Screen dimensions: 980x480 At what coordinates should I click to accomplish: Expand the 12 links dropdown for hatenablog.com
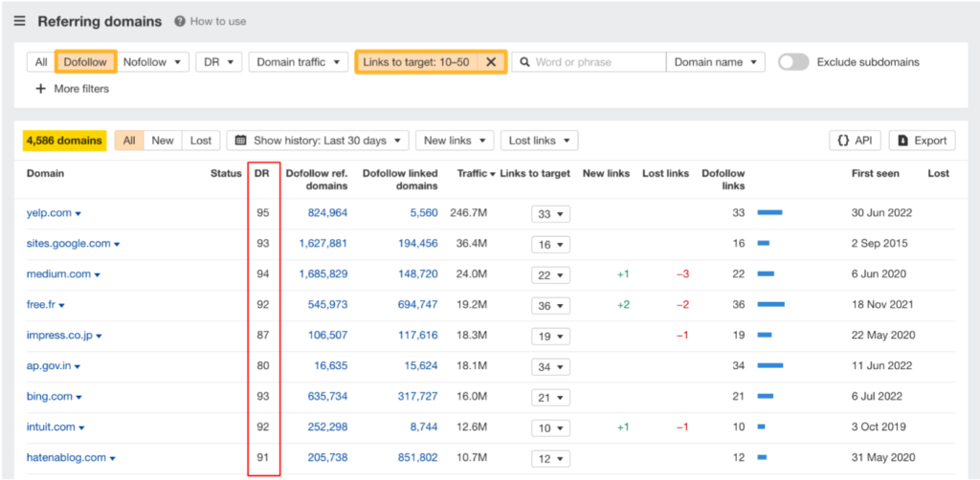coord(550,459)
